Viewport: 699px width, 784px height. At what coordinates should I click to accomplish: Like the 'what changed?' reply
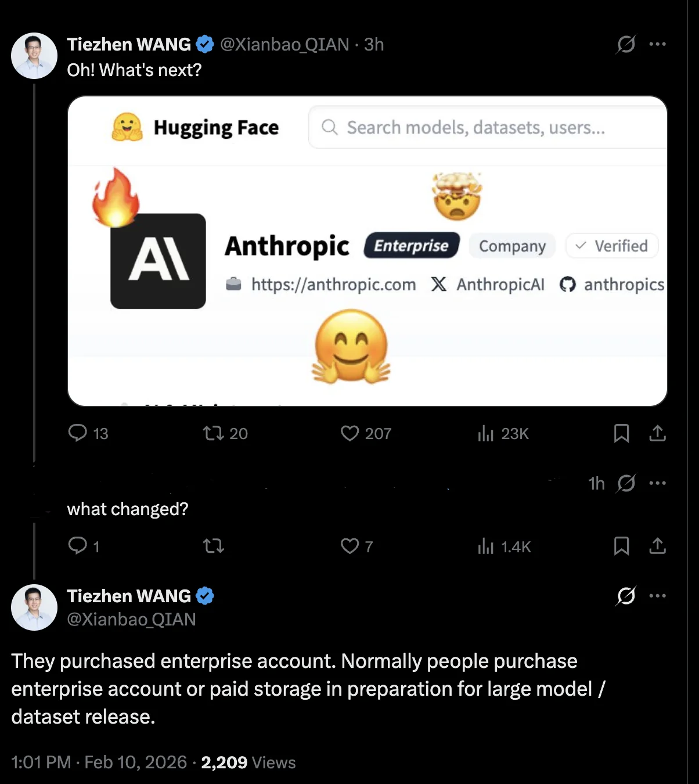(349, 546)
